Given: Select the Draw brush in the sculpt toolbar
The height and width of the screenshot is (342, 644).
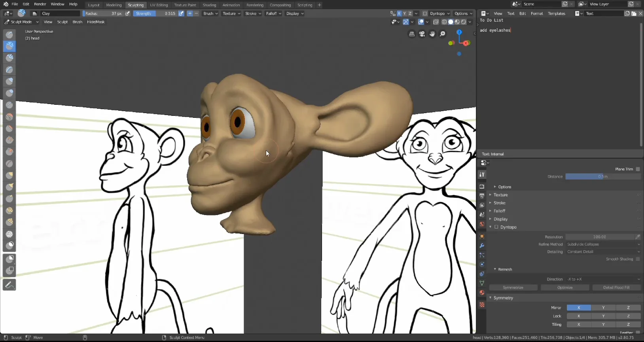Looking at the screenshot, I should point(9,34).
